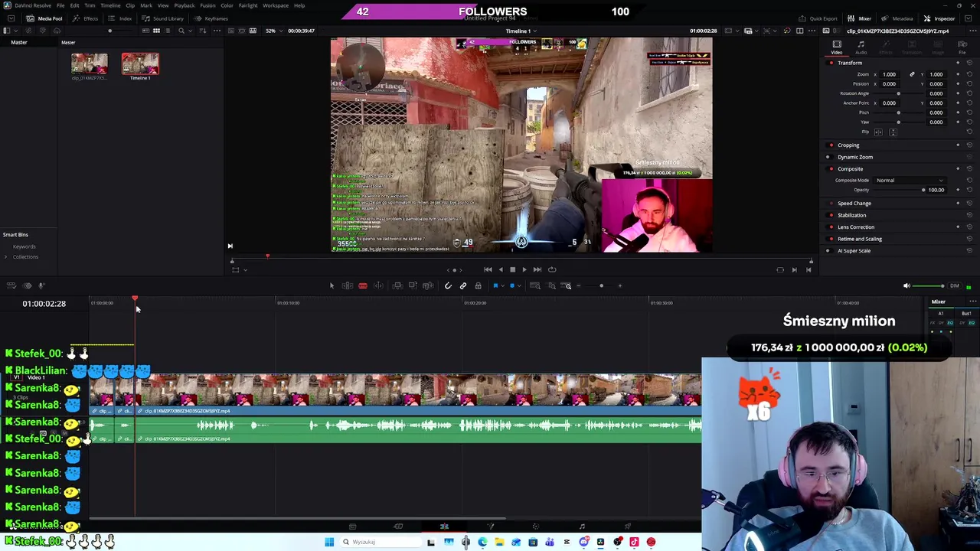Open the Timeline menu

tap(110, 5)
